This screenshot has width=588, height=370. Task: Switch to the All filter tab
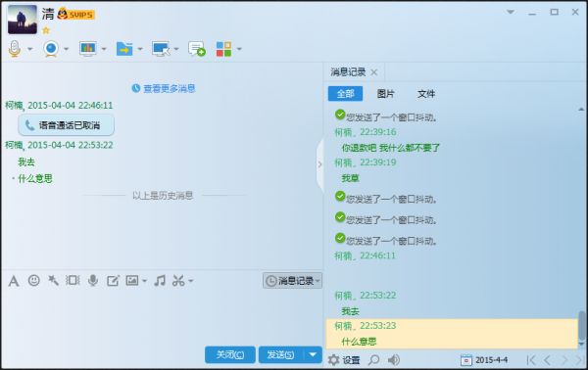[x=345, y=94]
